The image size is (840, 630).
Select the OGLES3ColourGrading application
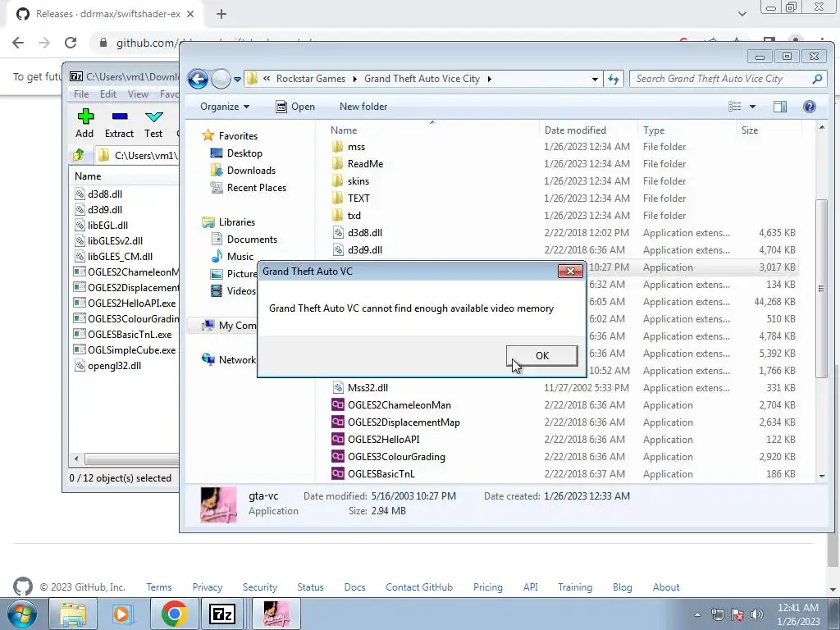pos(396,457)
